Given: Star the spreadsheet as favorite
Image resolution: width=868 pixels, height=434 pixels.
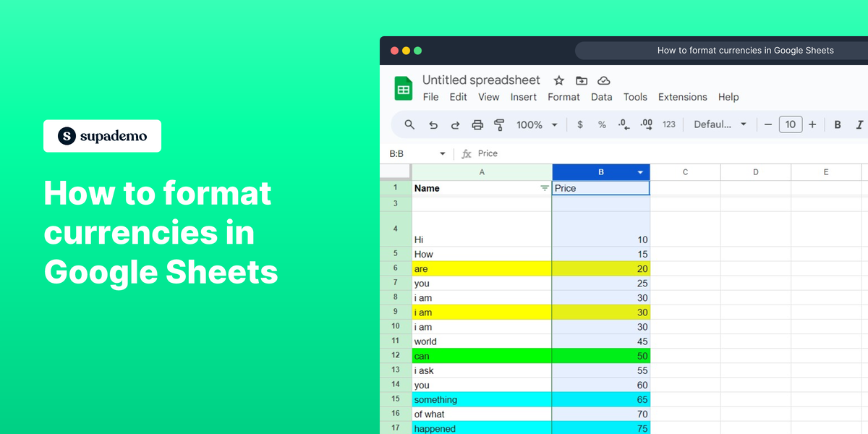Looking at the screenshot, I should tap(558, 80).
